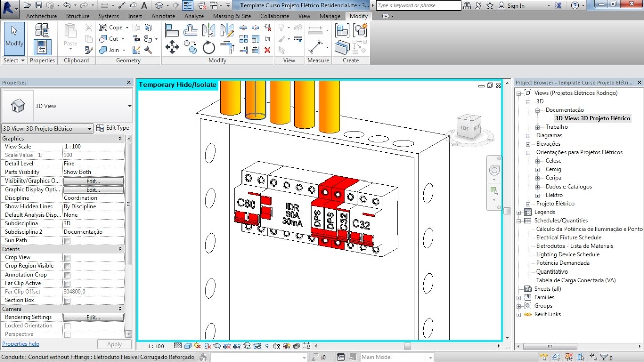Click the Sign In button
The width and height of the screenshot is (644, 362).
point(511,6)
